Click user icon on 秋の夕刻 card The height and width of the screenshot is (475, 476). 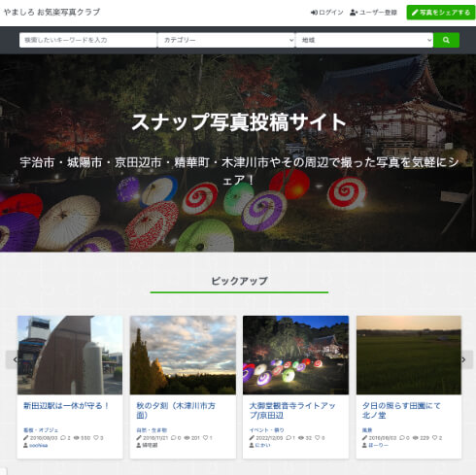click(139, 446)
